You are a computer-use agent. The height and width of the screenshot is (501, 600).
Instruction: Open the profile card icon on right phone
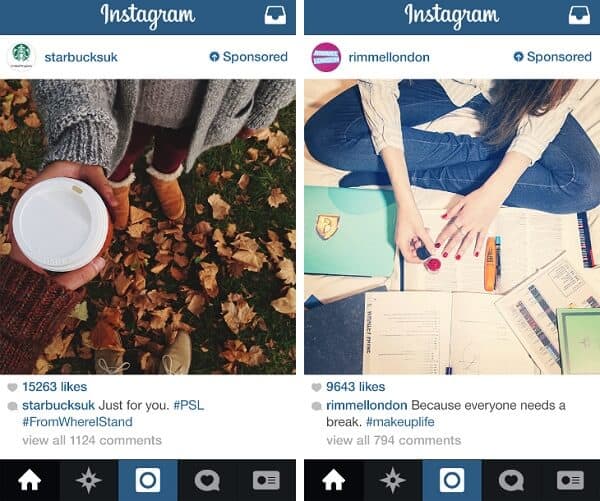pos(570,480)
